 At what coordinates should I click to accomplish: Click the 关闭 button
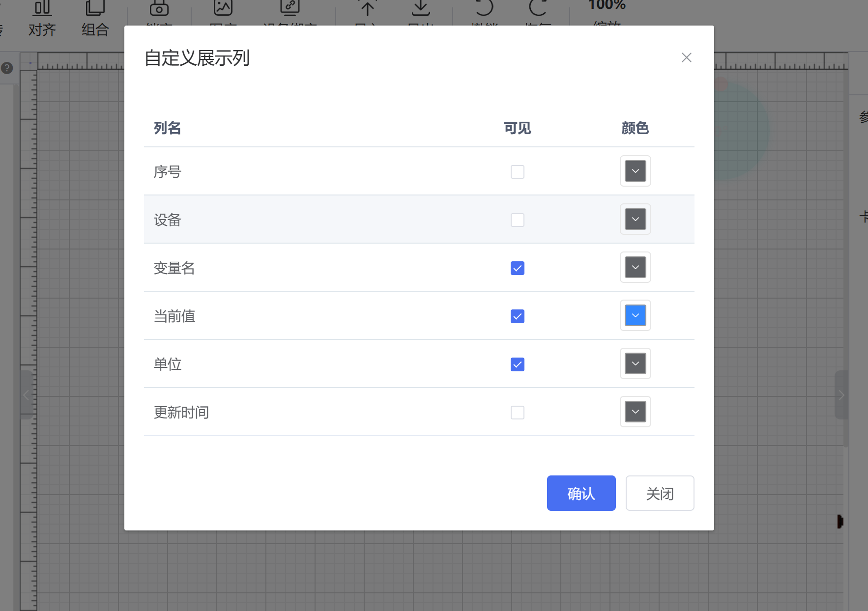pyautogui.click(x=660, y=493)
